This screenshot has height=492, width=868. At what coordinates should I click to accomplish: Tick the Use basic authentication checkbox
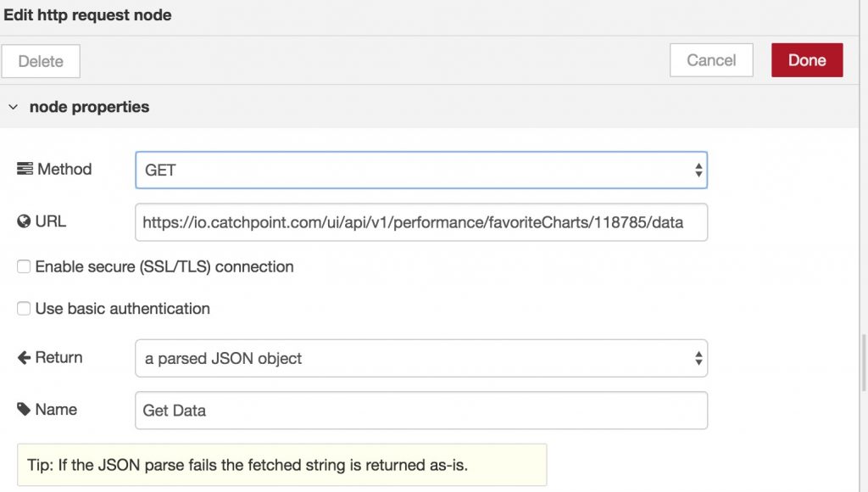[24, 308]
